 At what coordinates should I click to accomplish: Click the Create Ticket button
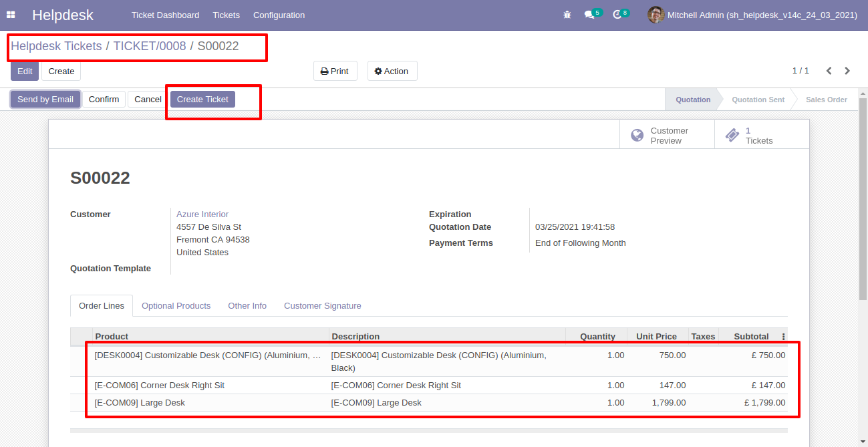click(x=202, y=99)
